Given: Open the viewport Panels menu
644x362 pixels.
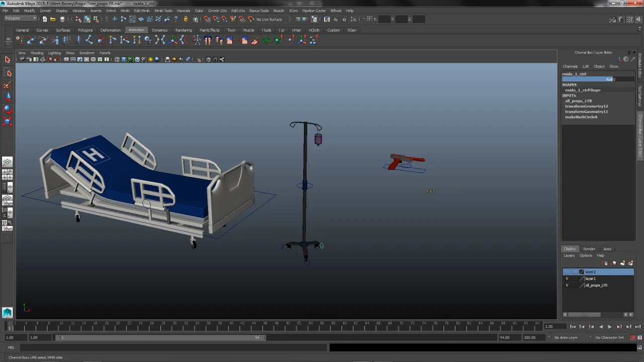Looking at the screenshot, I should (105, 53).
